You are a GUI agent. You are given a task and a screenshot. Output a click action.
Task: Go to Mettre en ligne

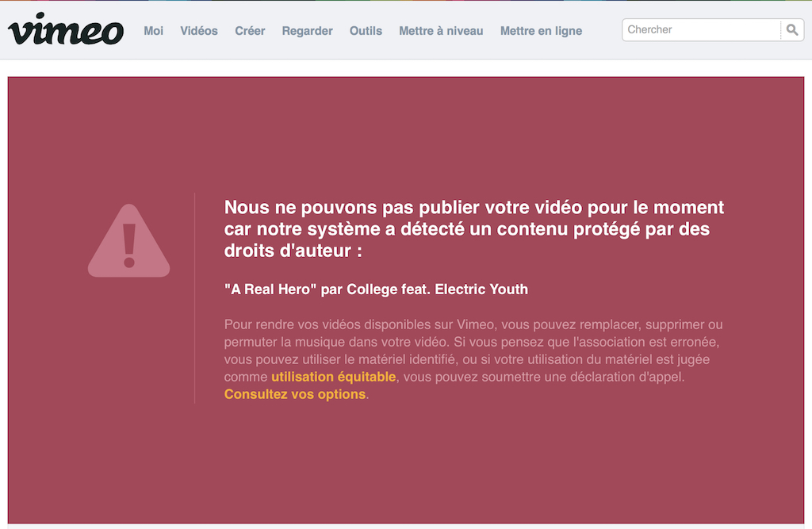tap(541, 31)
